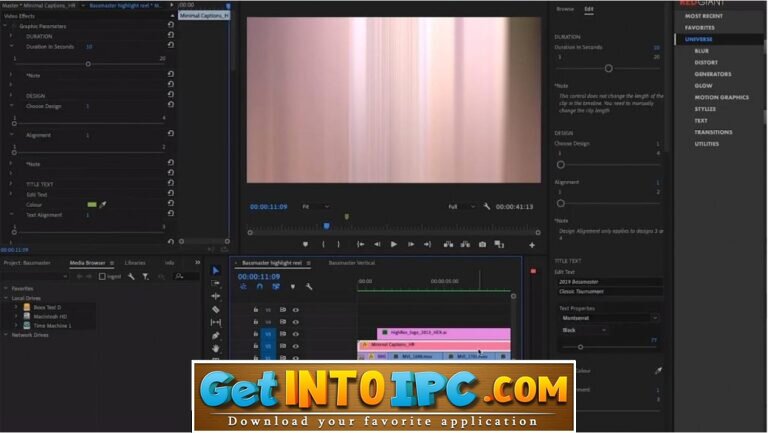
Task: Expand the Macintosh HD drive
Action: tap(16, 316)
